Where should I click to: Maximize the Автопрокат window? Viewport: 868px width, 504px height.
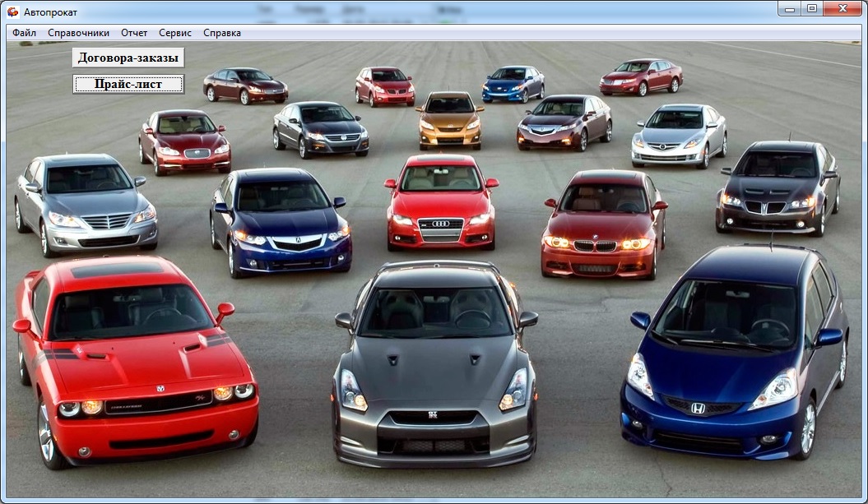coord(812,8)
